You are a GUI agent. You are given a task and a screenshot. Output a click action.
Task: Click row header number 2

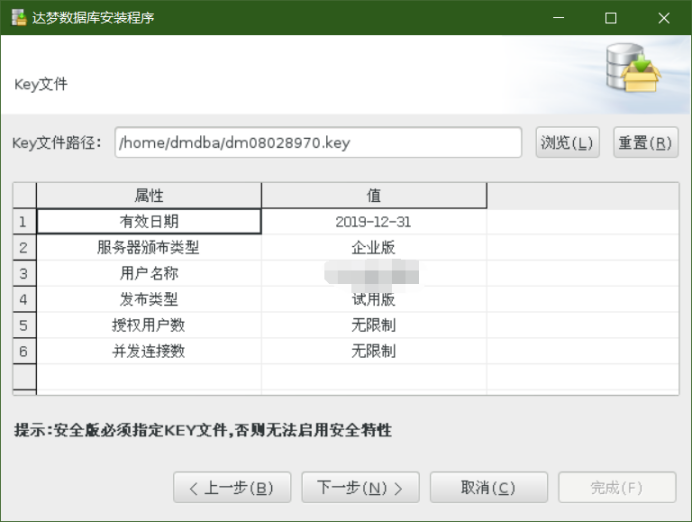[24, 248]
